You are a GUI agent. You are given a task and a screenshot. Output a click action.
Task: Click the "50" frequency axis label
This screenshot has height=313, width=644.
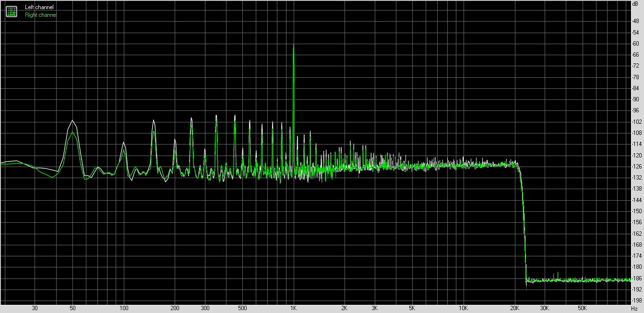pyautogui.click(x=72, y=308)
